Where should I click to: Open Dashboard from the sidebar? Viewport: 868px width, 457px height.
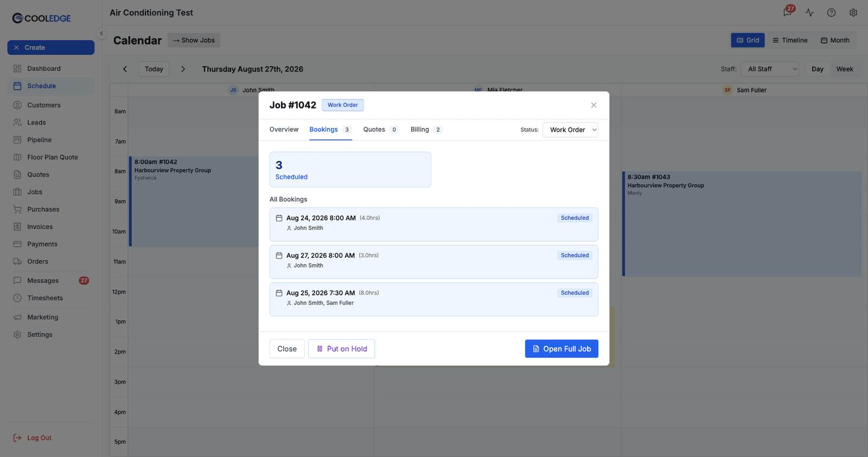pos(51,68)
